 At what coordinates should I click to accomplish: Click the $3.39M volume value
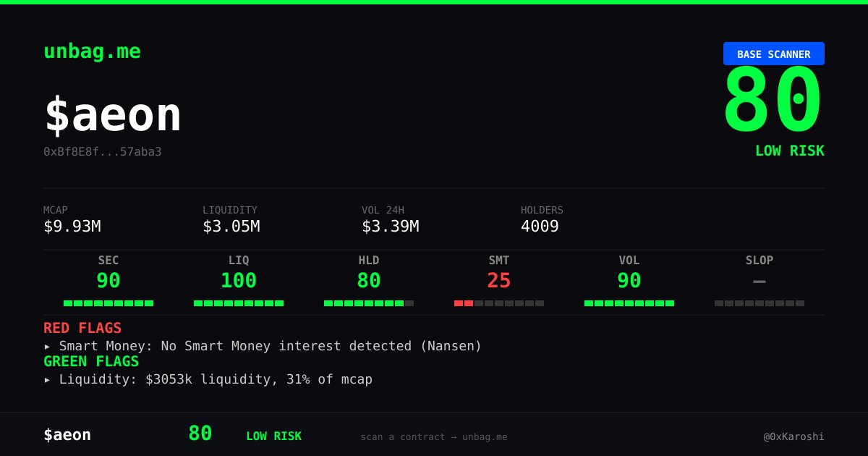pyautogui.click(x=391, y=227)
